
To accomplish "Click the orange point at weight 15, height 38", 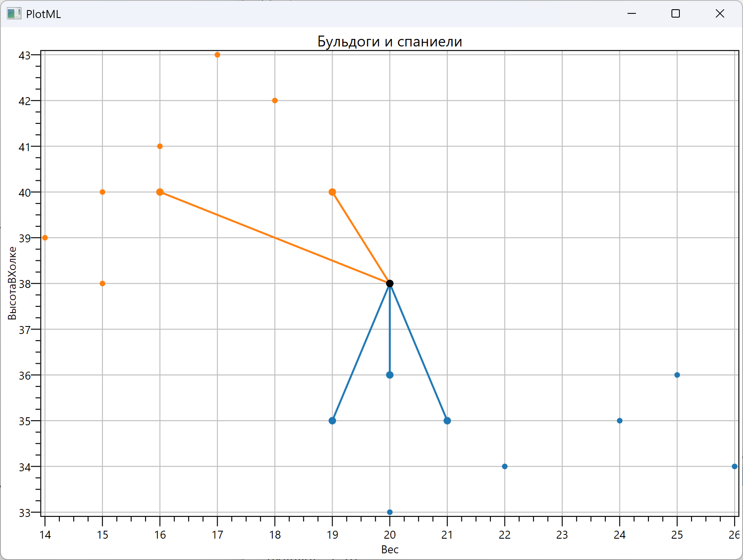I will 102,283.
